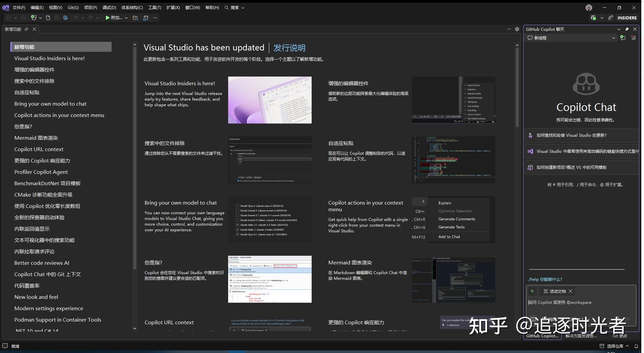Image resolution: width=644 pixels, height=353 pixels.
Task: Click the save all toolbar icon
Action: (65, 18)
